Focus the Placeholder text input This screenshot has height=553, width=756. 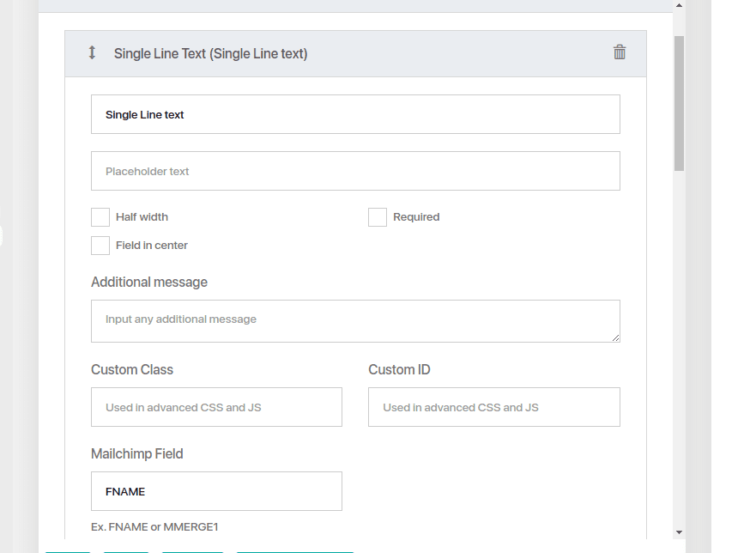(x=355, y=171)
